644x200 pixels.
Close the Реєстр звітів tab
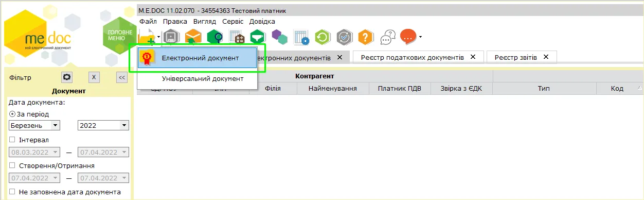(x=546, y=57)
